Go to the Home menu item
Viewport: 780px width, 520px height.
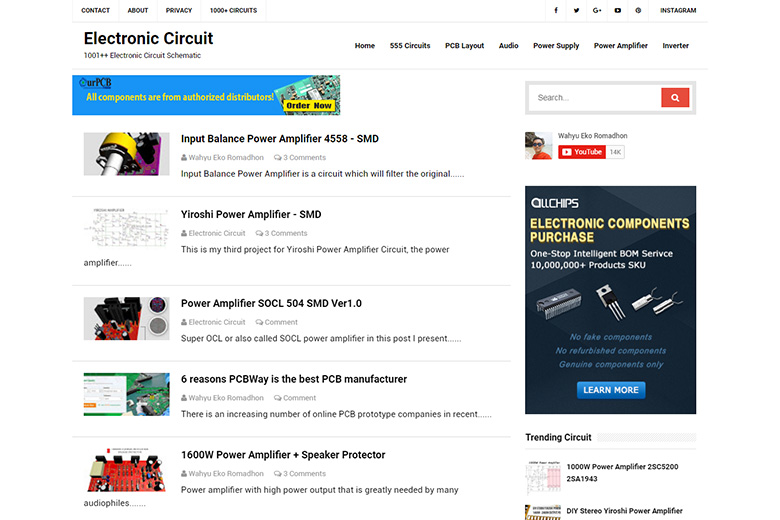coord(365,46)
